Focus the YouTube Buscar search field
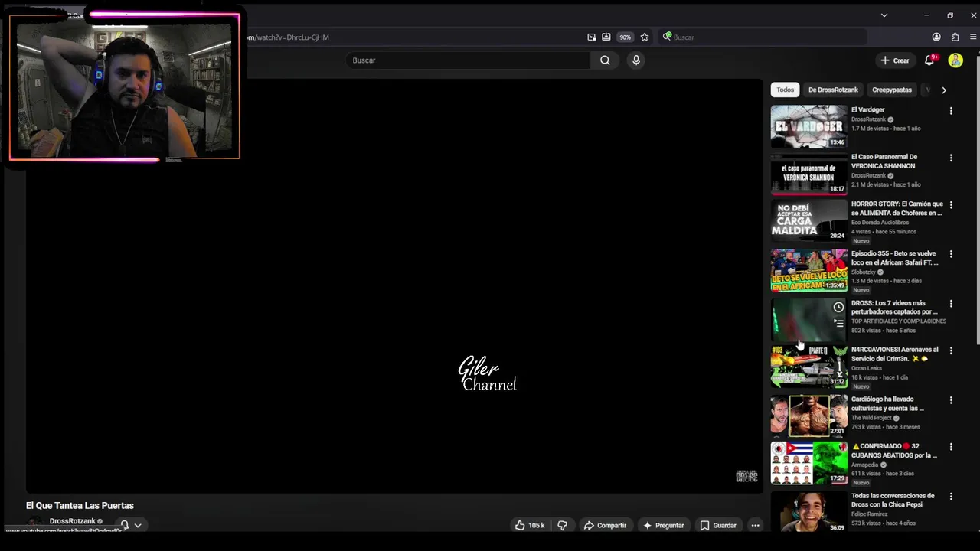This screenshot has height=551, width=980. click(x=468, y=60)
